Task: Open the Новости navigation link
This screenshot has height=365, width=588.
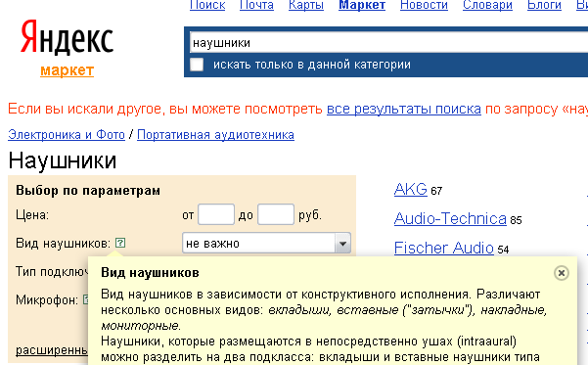Action: (x=424, y=5)
